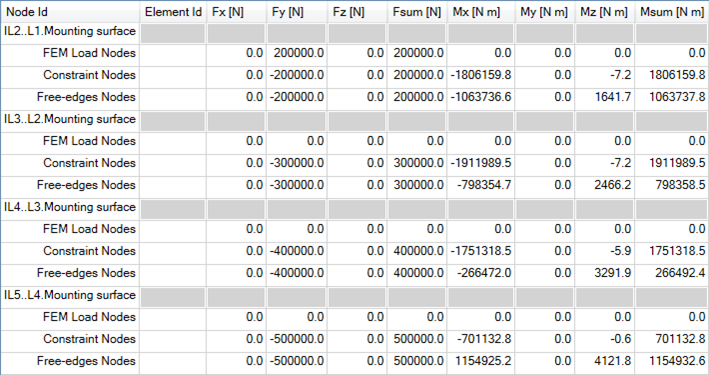The height and width of the screenshot is (375, 709).
Task: Select the IL2..L1.Mounting surface group row
Action: click(x=354, y=33)
